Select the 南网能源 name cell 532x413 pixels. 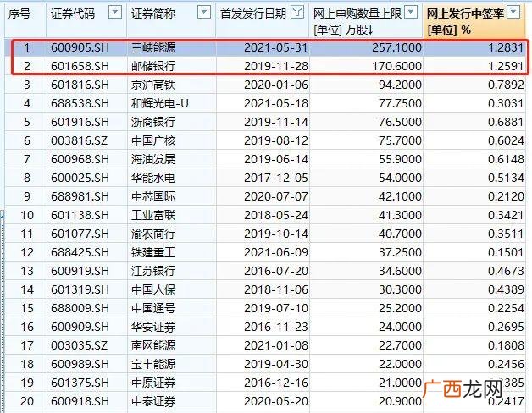153,345
